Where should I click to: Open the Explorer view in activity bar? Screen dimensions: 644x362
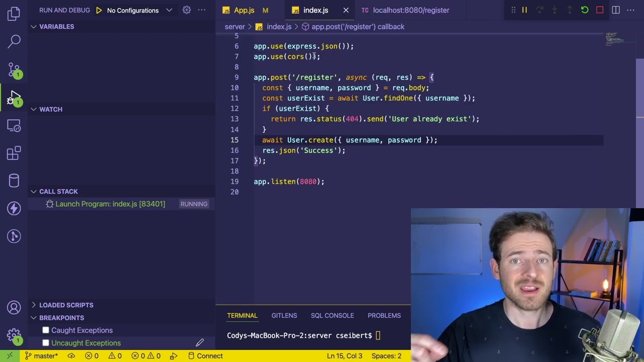(14, 14)
